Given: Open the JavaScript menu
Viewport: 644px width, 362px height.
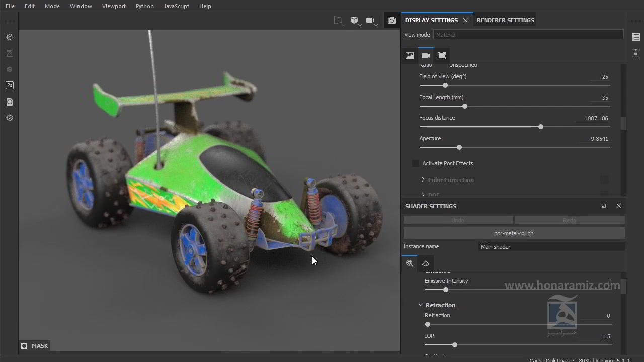Looking at the screenshot, I should point(177,6).
